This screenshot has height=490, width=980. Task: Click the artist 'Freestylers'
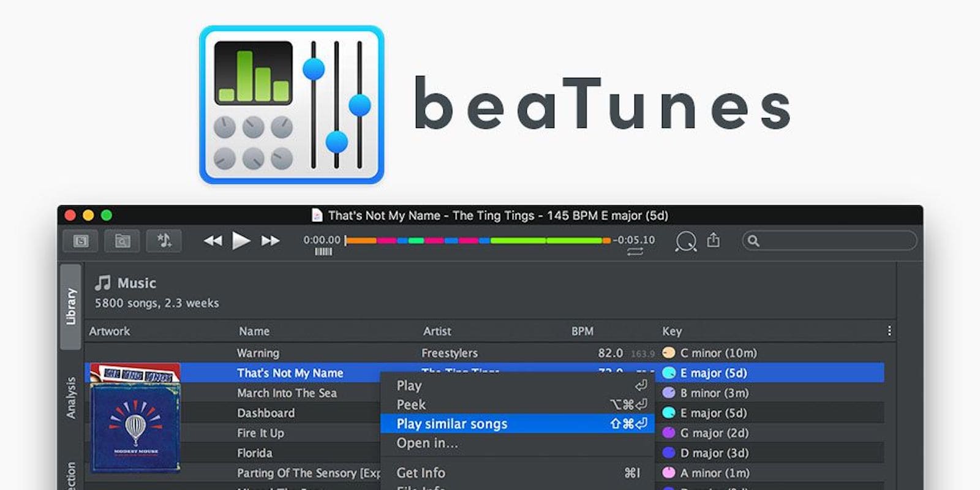pos(450,353)
